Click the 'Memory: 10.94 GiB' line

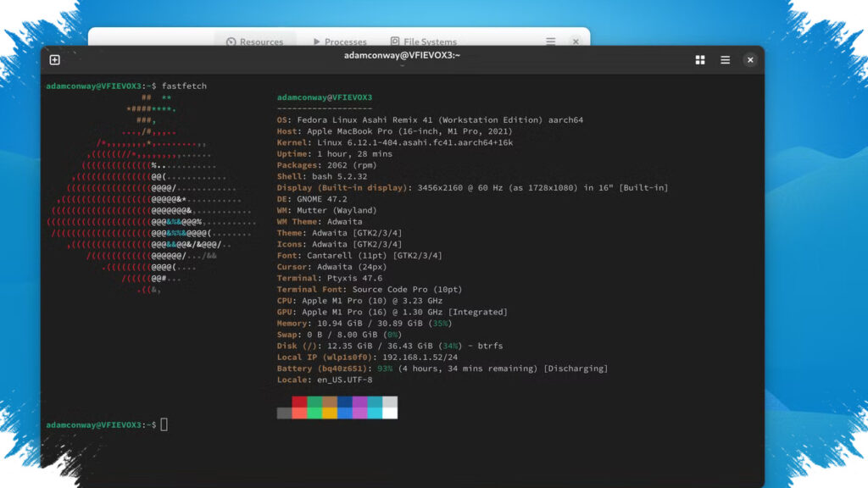pyautogui.click(x=364, y=323)
